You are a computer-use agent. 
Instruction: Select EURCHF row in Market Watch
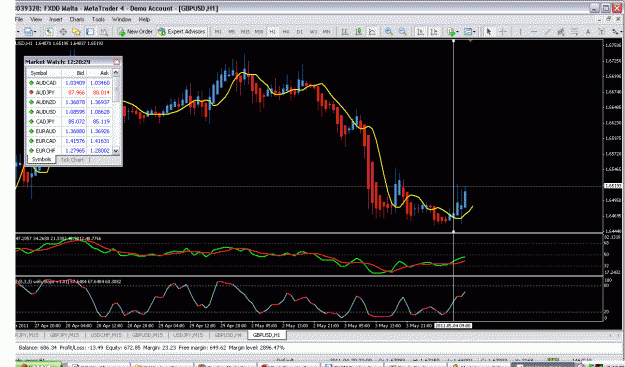pyautogui.click(x=69, y=151)
